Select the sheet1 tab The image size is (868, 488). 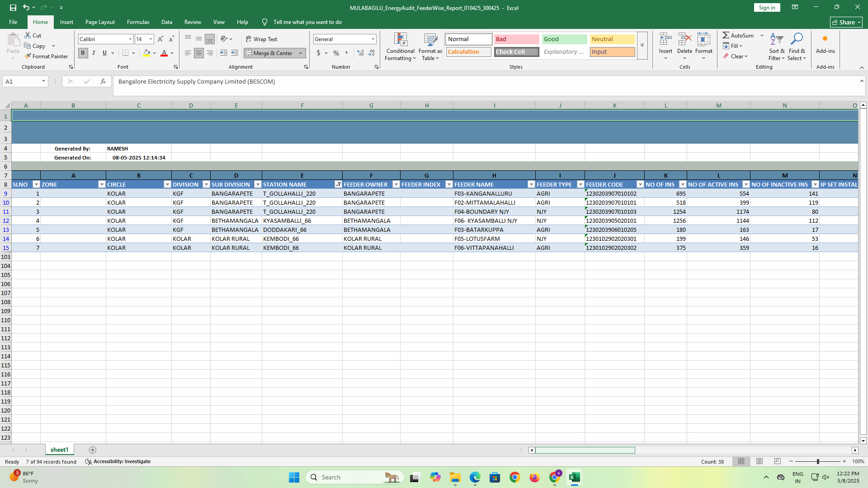(59, 450)
